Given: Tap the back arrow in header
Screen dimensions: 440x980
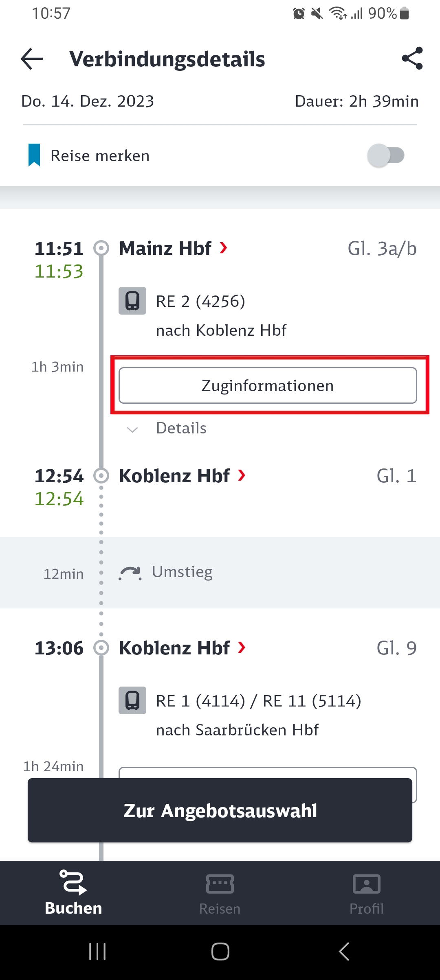Looking at the screenshot, I should 32,59.
